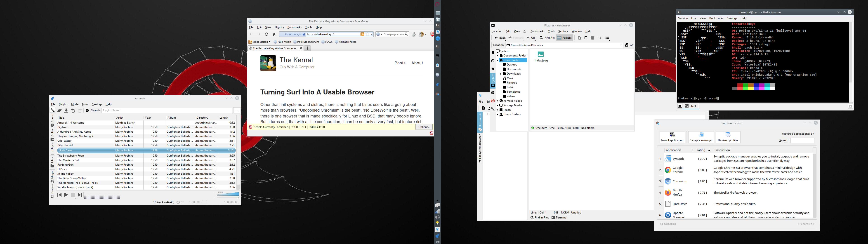
Task: Open Konqueror history clock sidebar icon
Action: (x=493, y=61)
